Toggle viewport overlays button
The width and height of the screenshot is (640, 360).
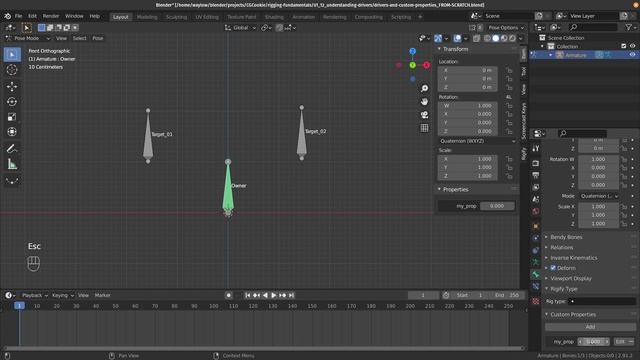458,38
